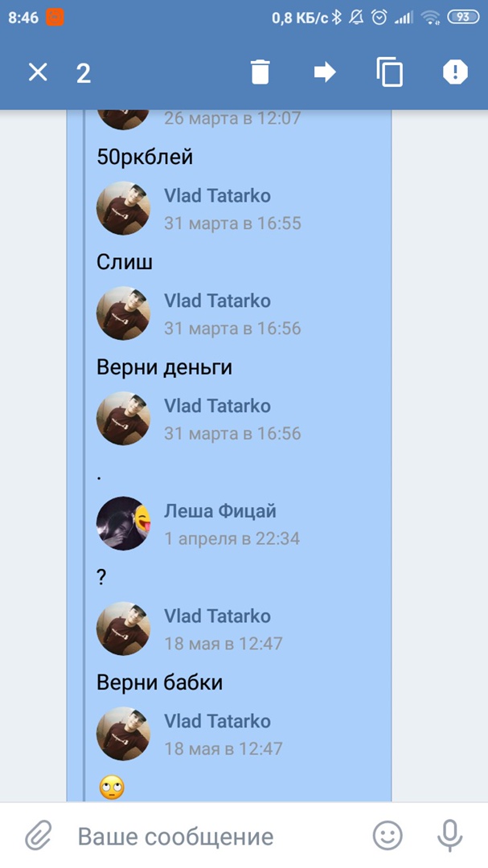Tap the Wi-Fi status bar icon

point(430,18)
